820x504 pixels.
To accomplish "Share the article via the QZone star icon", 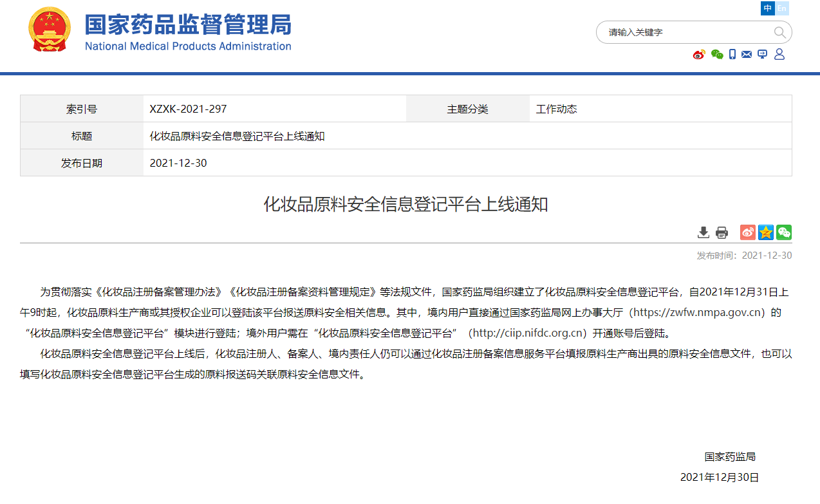I will 765,232.
